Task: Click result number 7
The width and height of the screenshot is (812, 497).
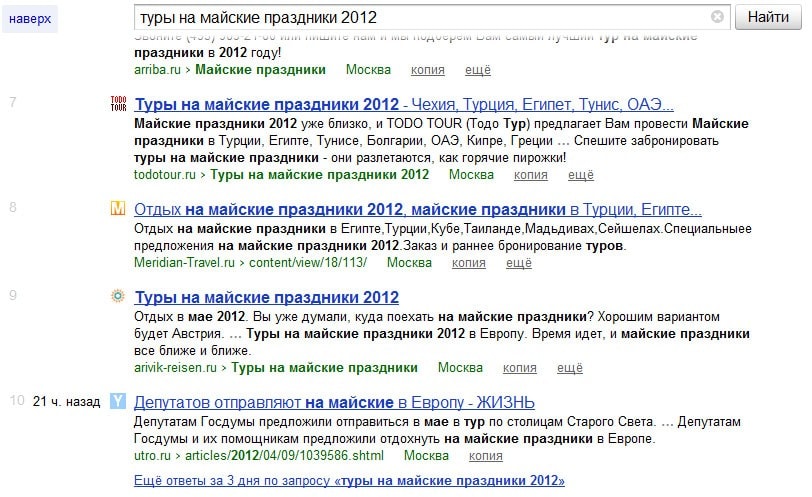Action: (13, 103)
